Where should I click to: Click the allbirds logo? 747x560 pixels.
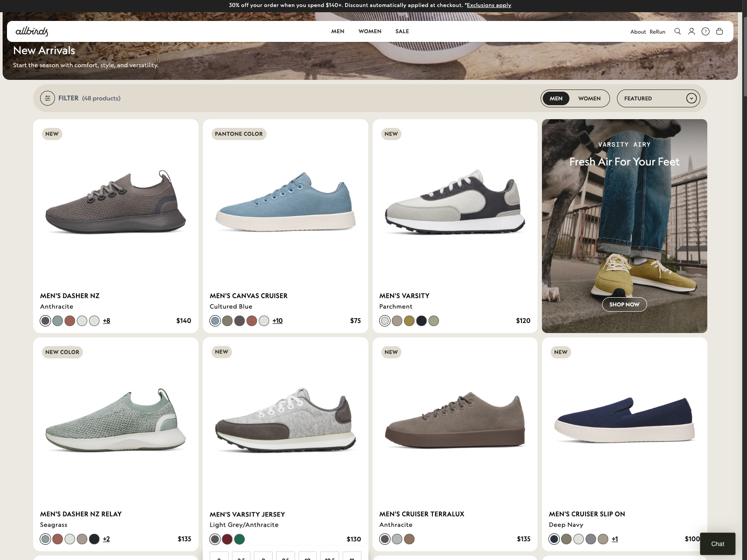32,31
